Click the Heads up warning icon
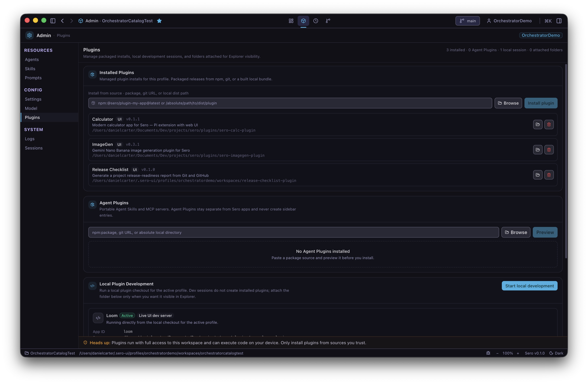 pos(85,343)
